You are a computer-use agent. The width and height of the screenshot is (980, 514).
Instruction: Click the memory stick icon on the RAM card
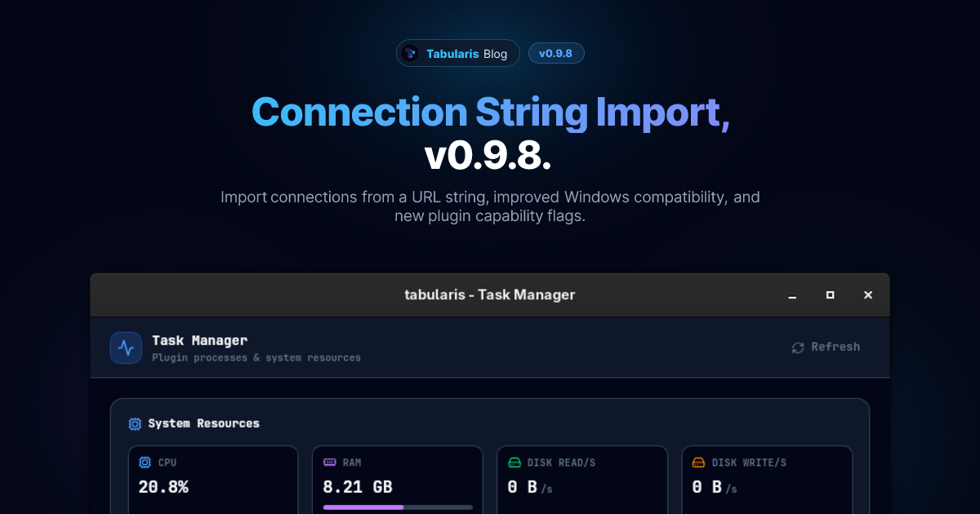tap(328, 462)
